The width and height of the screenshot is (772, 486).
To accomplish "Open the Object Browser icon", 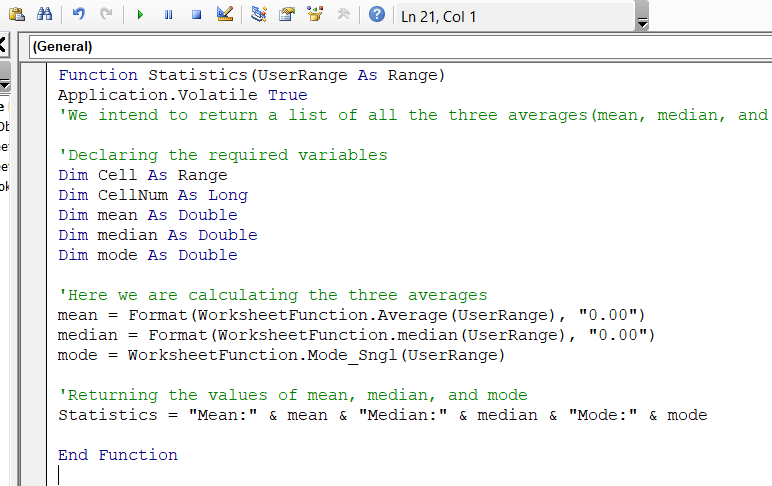I will pyautogui.click(x=315, y=15).
